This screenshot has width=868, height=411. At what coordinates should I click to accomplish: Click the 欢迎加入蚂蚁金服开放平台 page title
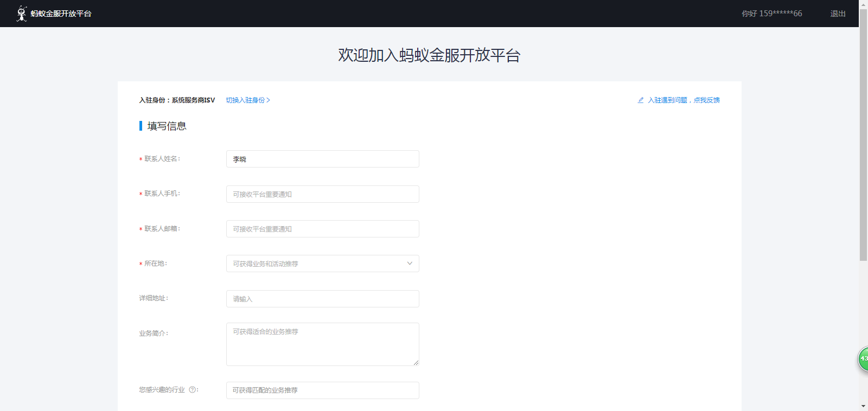(429, 55)
